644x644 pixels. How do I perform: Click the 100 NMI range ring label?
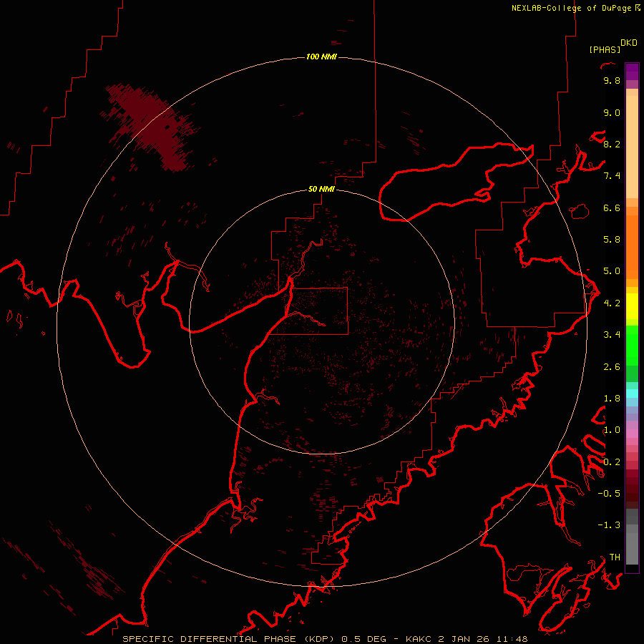click(321, 57)
